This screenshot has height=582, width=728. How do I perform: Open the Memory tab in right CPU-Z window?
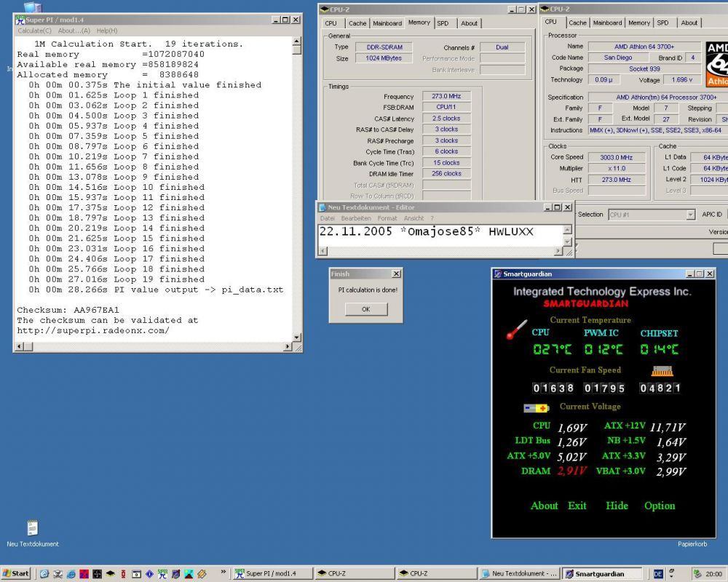(x=639, y=23)
